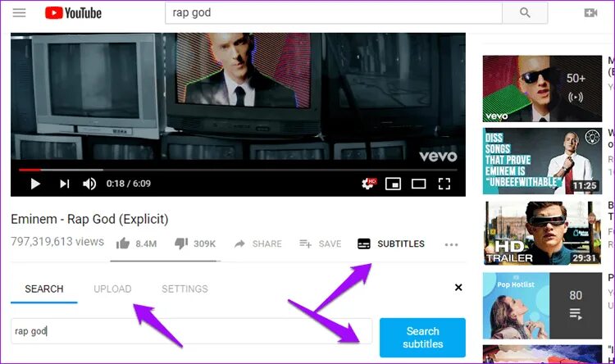This screenshot has height=364, width=615.
Task: Open the three-dot more actions menu
Action: 451,245
